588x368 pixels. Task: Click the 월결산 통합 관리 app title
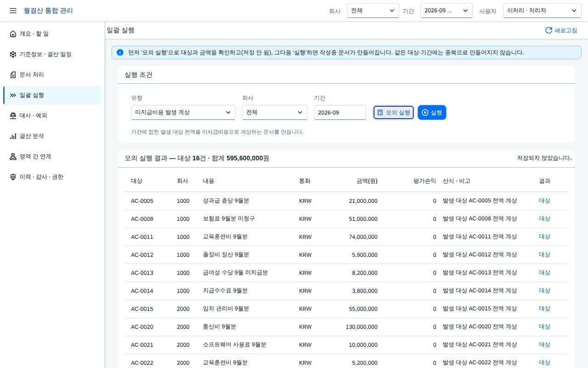click(x=48, y=11)
